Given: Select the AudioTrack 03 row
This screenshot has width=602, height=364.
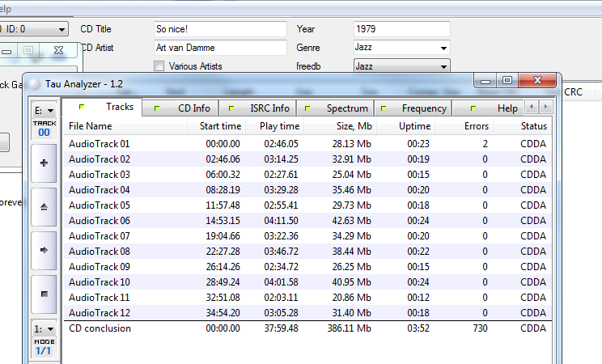Looking at the screenshot, I should coord(307,175).
